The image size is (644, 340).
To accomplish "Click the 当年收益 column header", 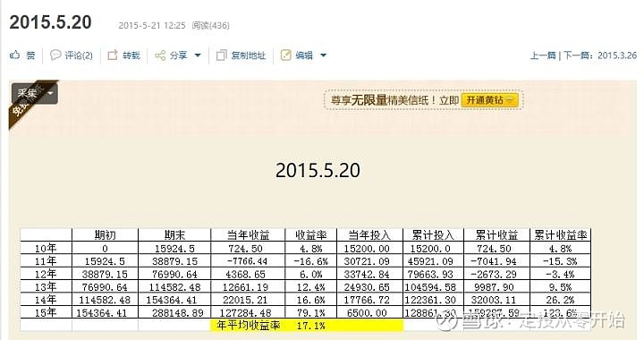I will (248, 235).
